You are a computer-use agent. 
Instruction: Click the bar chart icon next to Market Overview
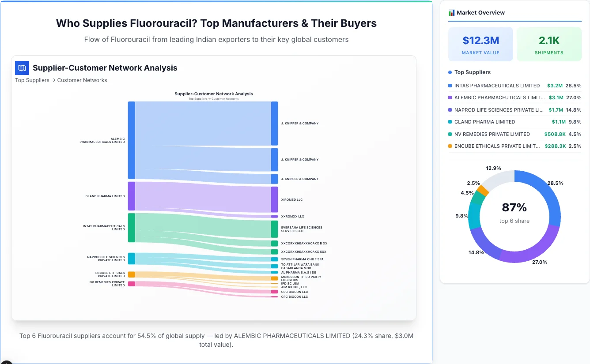451,13
